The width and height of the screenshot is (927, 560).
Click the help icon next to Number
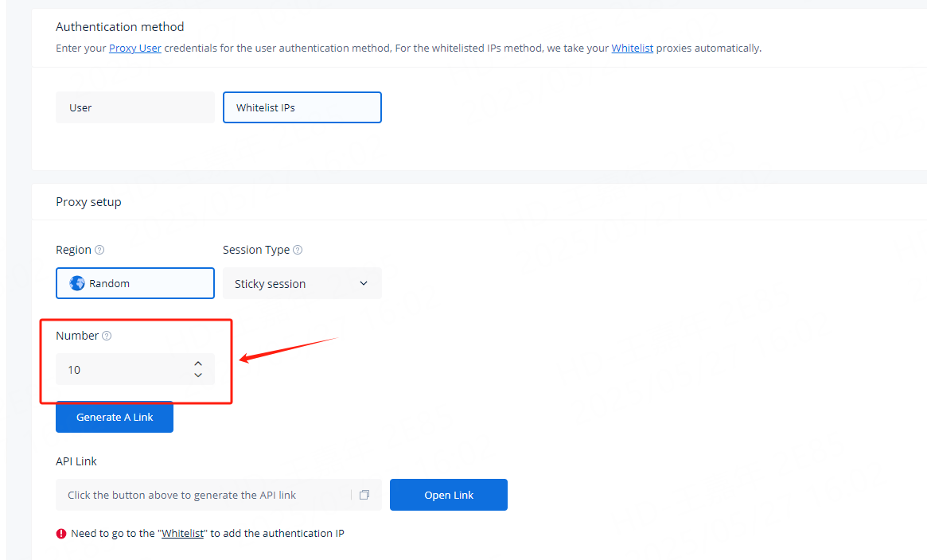tap(107, 336)
